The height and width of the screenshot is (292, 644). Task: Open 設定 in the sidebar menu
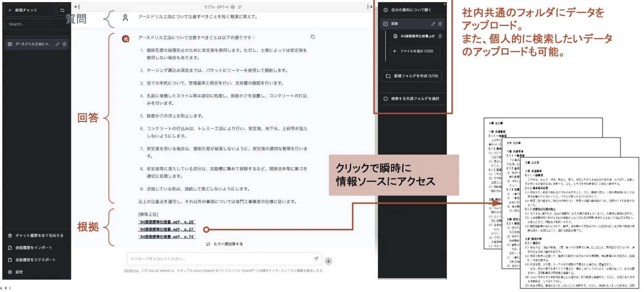click(x=19, y=272)
